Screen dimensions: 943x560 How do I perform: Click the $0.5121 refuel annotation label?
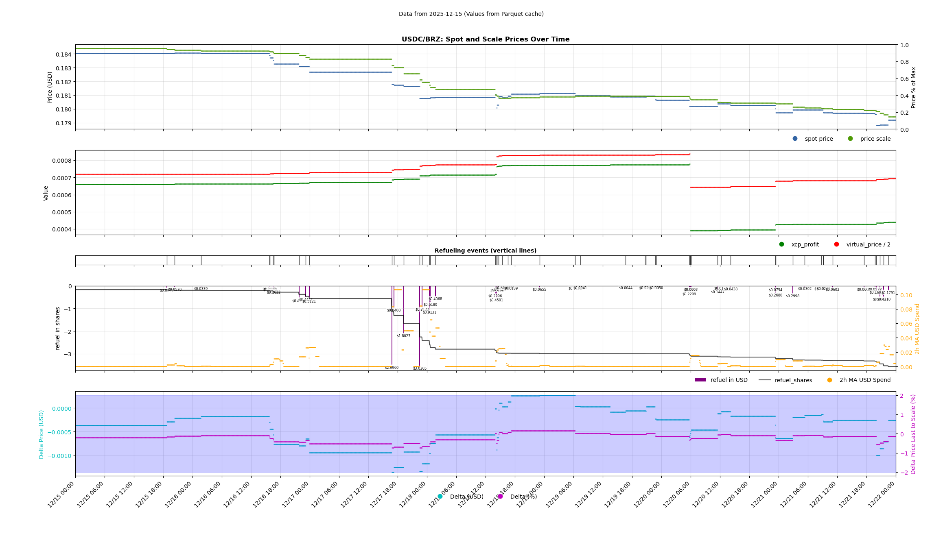309,301
